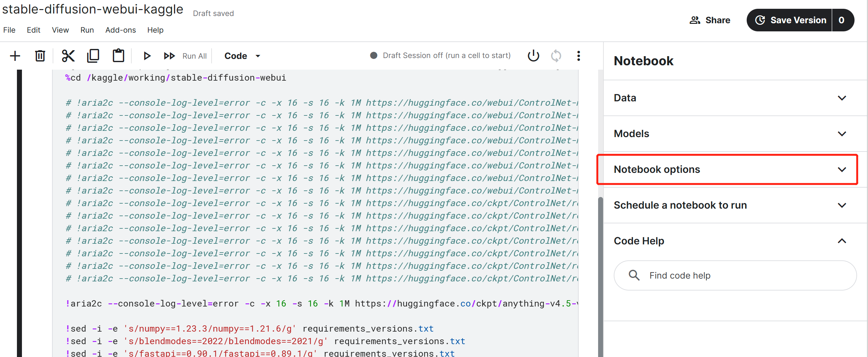Run current cell with play icon
Image resolution: width=868 pixels, height=357 pixels.
coord(147,56)
